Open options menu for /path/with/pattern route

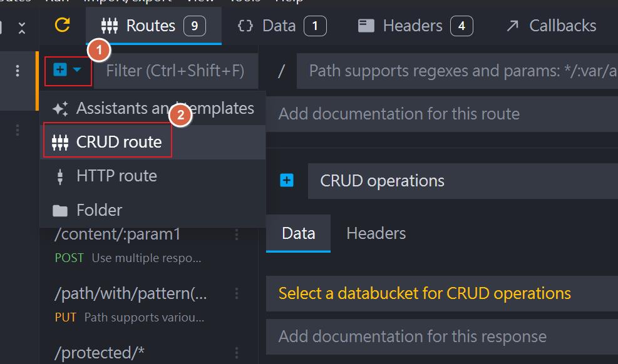pos(237,293)
